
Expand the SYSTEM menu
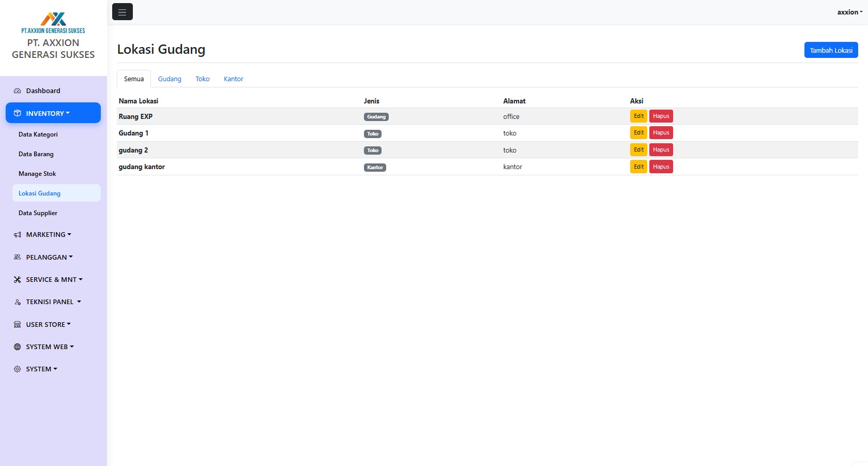pos(53,369)
